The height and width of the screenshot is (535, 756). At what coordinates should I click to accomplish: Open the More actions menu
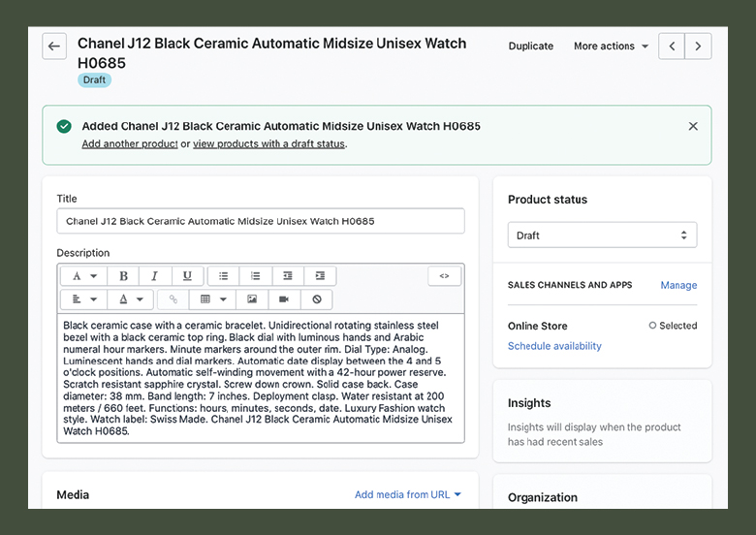pos(611,47)
